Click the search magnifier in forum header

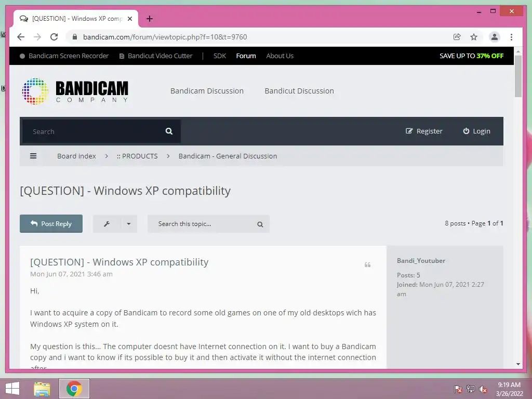(169, 131)
